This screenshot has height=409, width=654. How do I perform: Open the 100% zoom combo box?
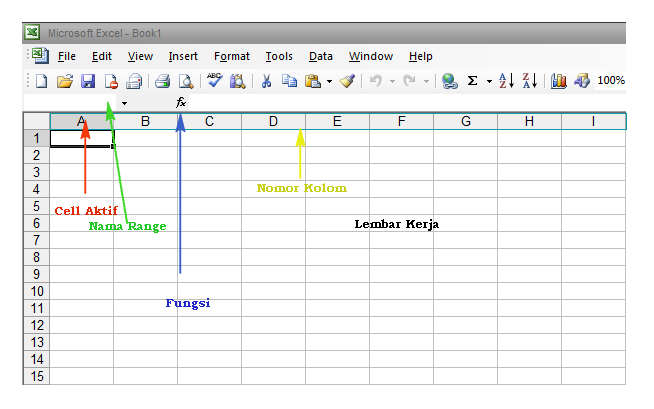[x=611, y=80]
